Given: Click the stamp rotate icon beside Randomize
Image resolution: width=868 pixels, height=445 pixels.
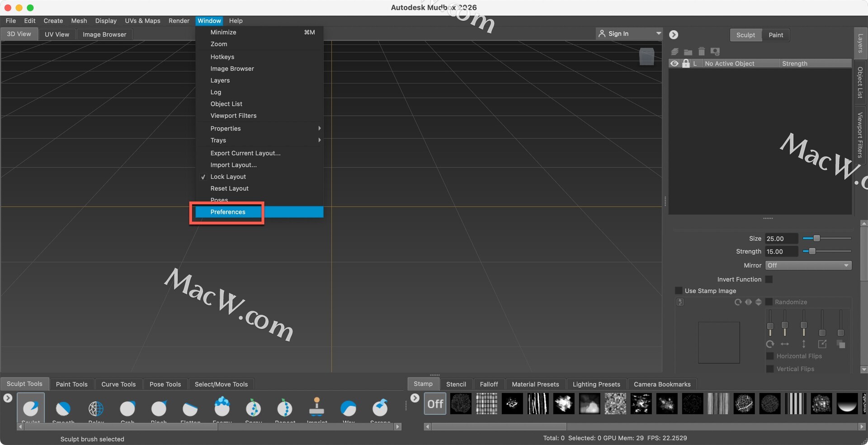Looking at the screenshot, I should click(738, 302).
